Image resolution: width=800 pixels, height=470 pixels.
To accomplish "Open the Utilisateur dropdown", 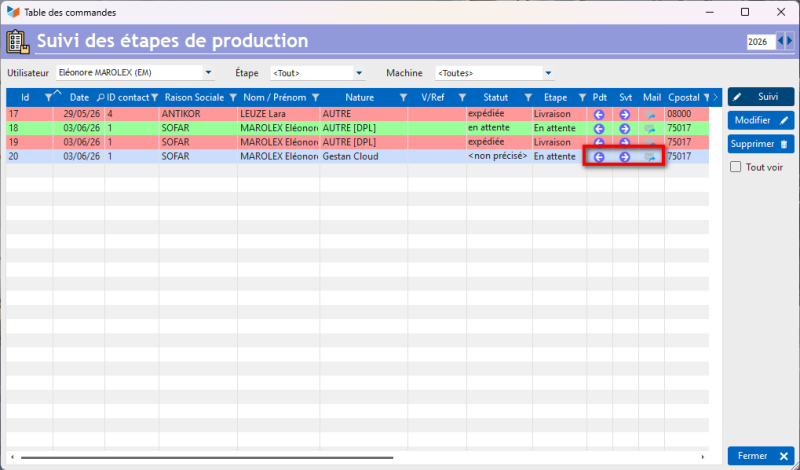I will click(x=208, y=73).
